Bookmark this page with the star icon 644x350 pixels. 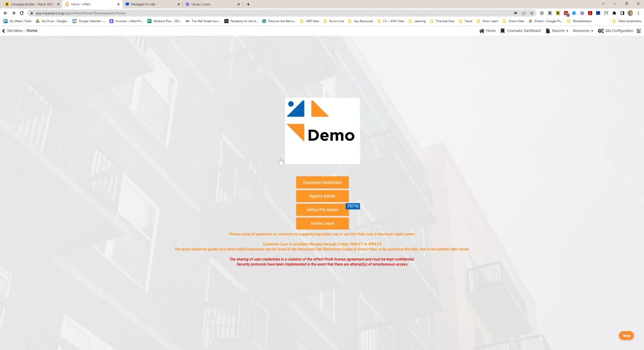[532, 13]
